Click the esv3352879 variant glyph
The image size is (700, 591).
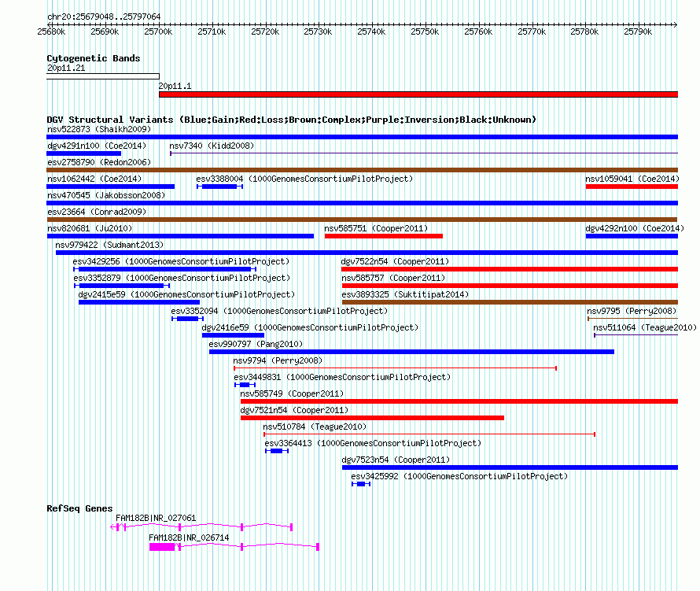(122, 286)
